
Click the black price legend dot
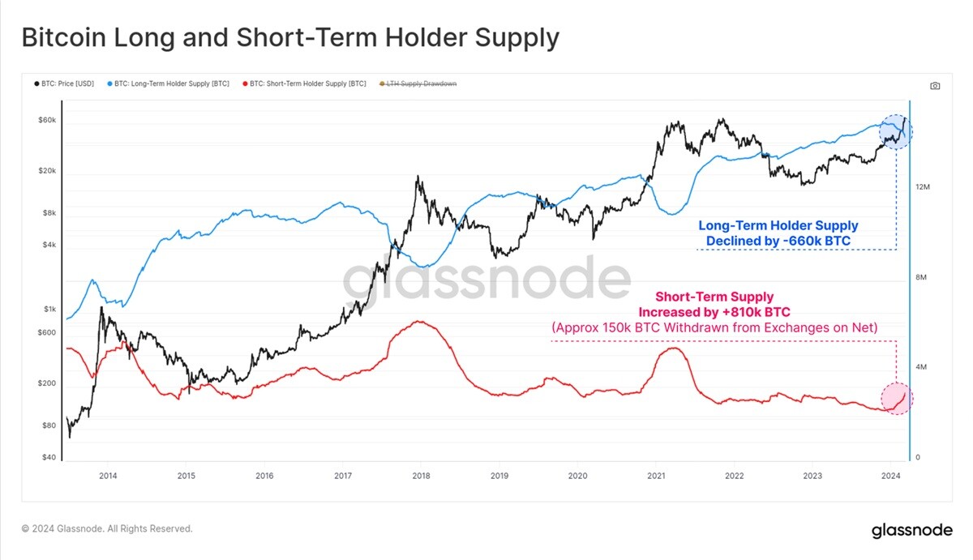pos(36,83)
